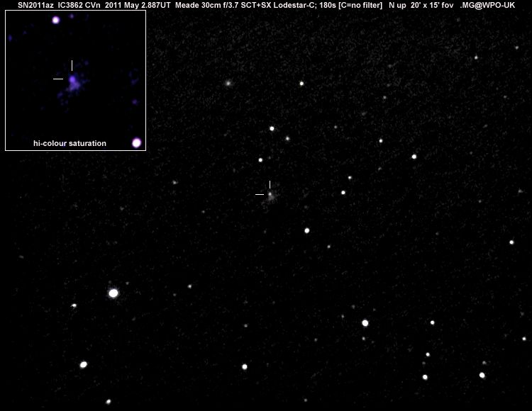Click the pink star at inset's top edge
The image size is (532, 411).
(55, 20)
